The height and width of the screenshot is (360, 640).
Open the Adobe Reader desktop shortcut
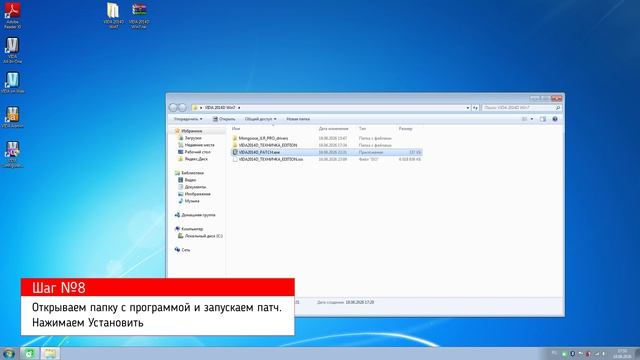pyautogui.click(x=13, y=16)
